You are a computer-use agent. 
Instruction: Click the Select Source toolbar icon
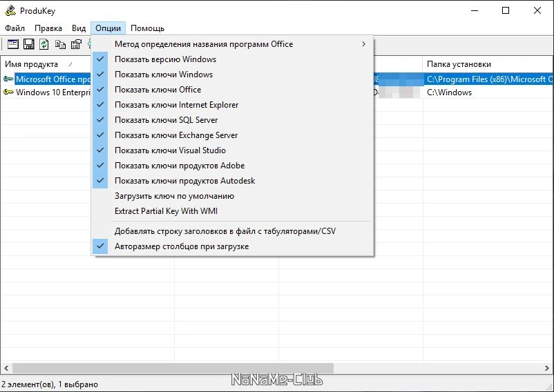[x=13, y=44]
